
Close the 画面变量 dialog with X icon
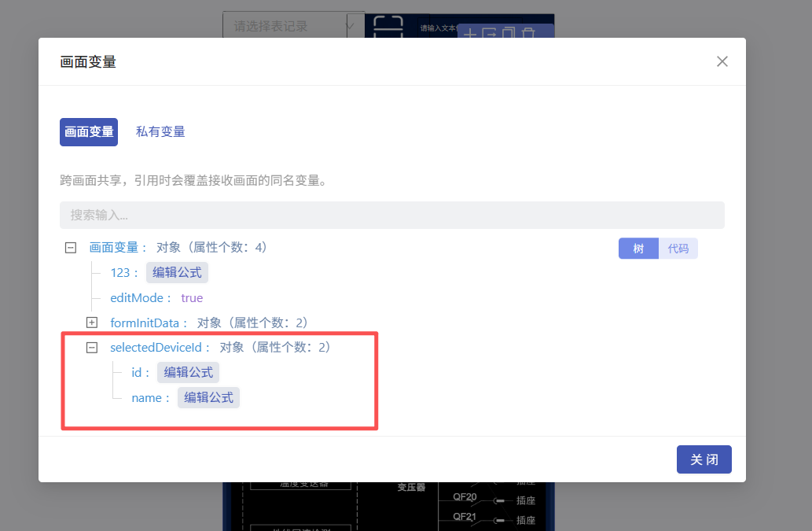(x=722, y=61)
